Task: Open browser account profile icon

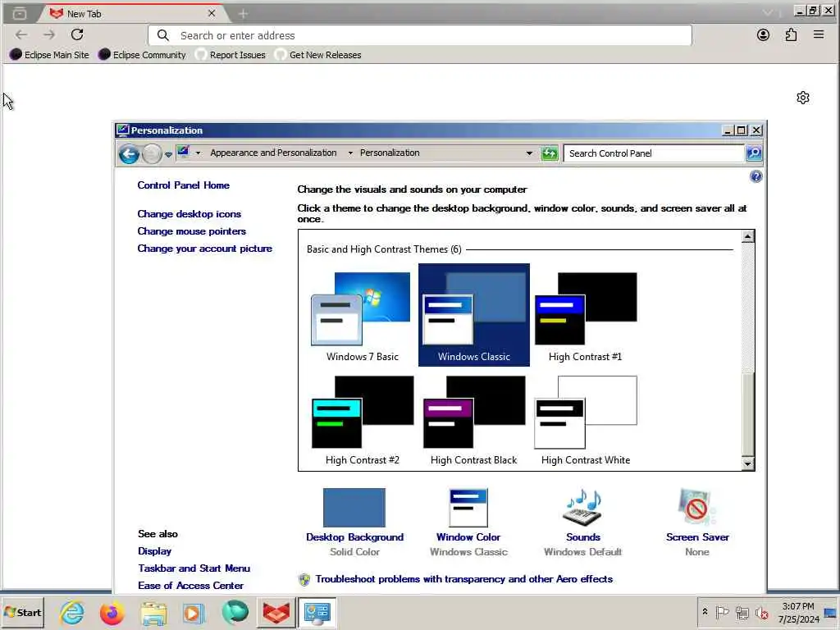Action: [x=763, y=35]
